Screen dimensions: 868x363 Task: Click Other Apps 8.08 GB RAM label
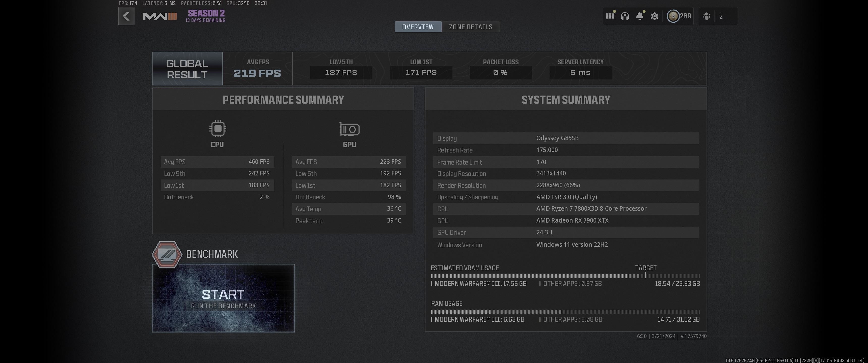click(571, 320)
